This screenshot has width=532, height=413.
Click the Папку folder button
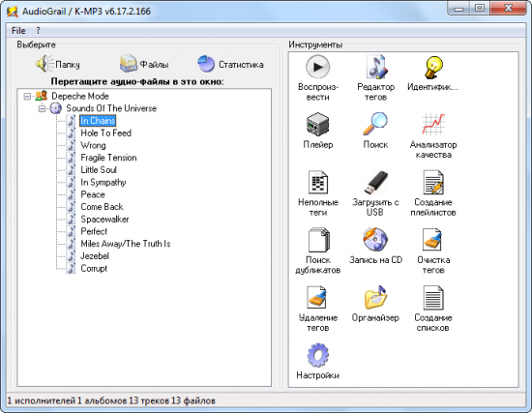click(58, 64)
